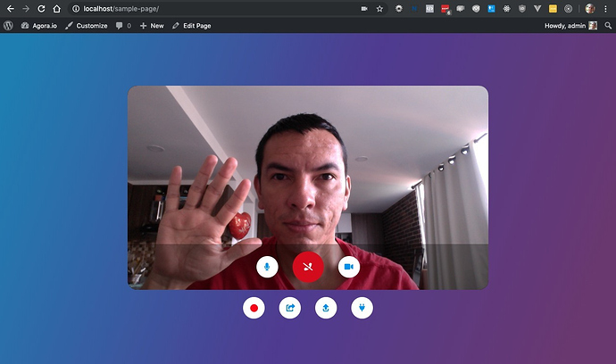Viewport: 616px width, 364px height.
Task: Click the admin bar search magnifier
Action: 608,26
